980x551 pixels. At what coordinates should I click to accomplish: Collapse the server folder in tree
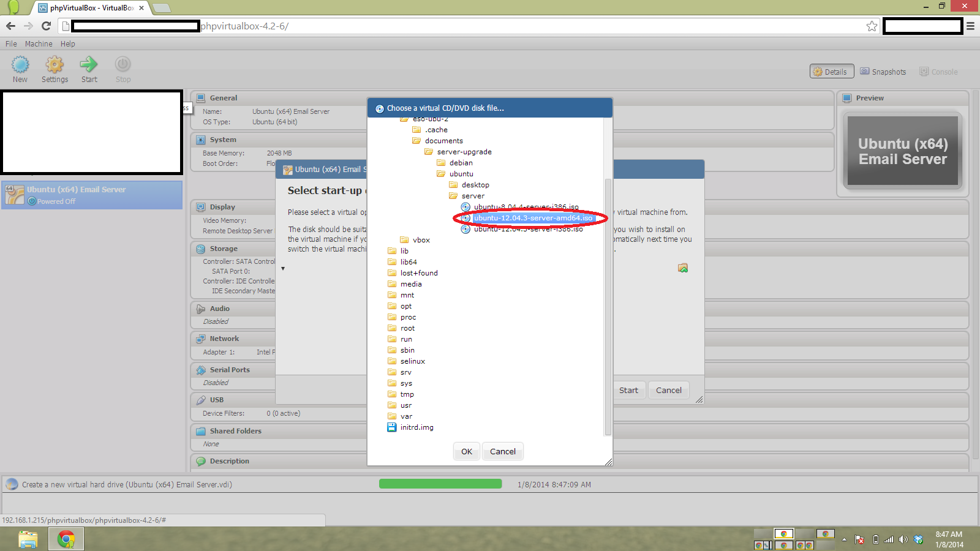tap(453, 196)
